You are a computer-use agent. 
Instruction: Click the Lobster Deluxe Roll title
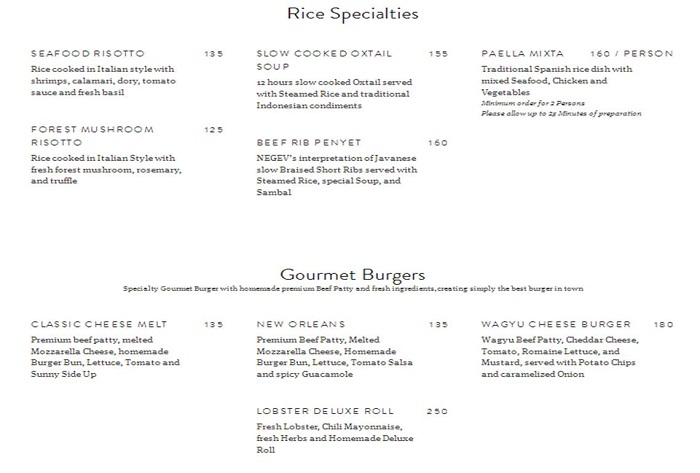(x=325, y=411)
